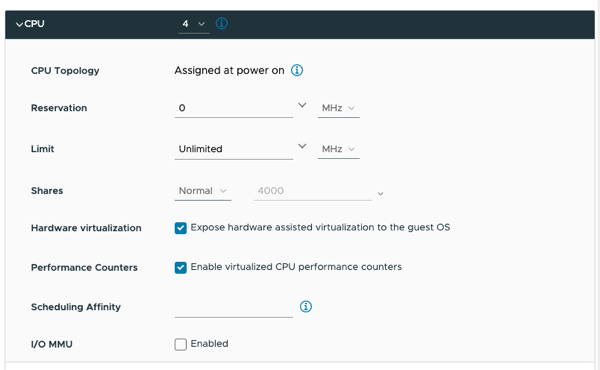Screen dimensions: 600x370
Task: Click the 'Assigned at power on' text
Action: 230,70
